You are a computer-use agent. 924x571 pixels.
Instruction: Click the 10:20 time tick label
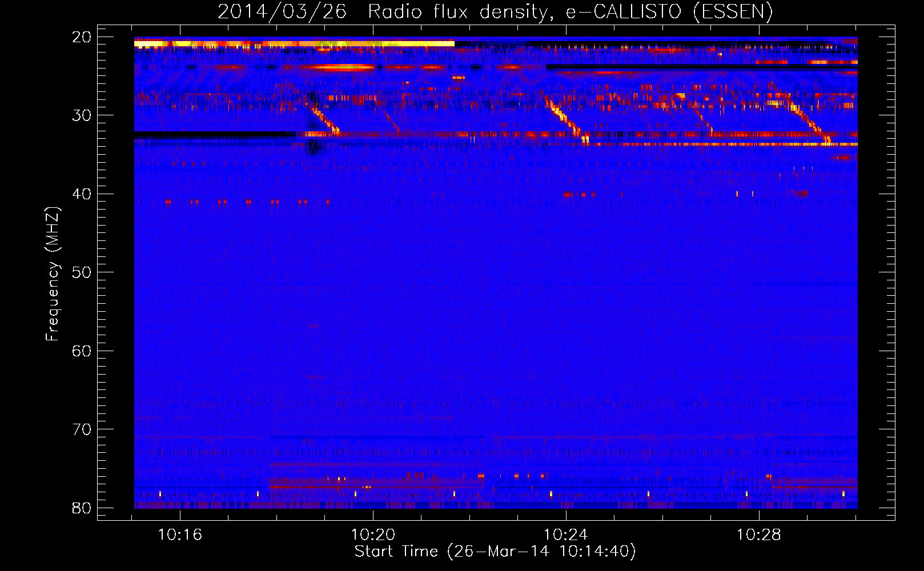click(x=373, y=535)
